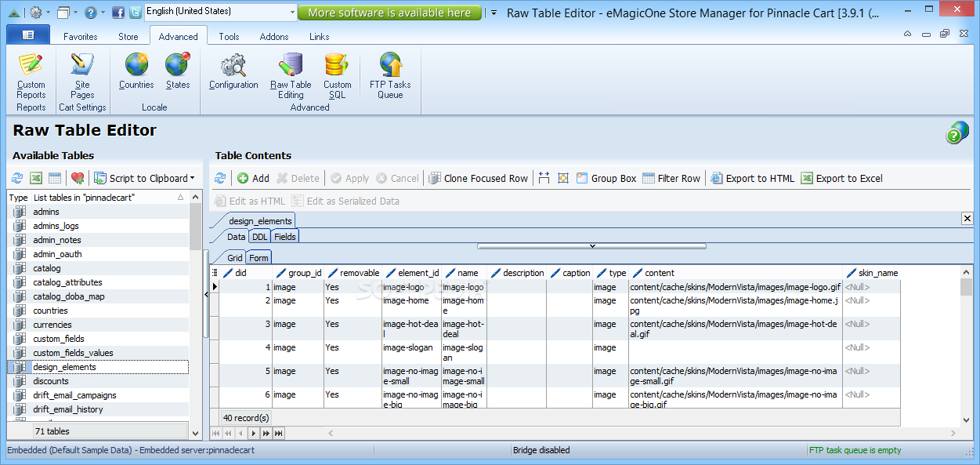980x465 pixels.
Task: Select the image-hot-deal element_id cell
Action: tap(411, 328)
